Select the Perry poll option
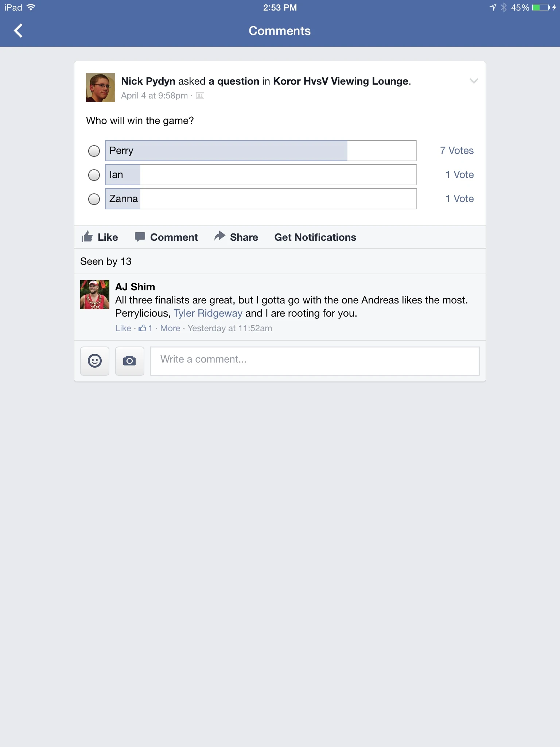 point(94,151)
